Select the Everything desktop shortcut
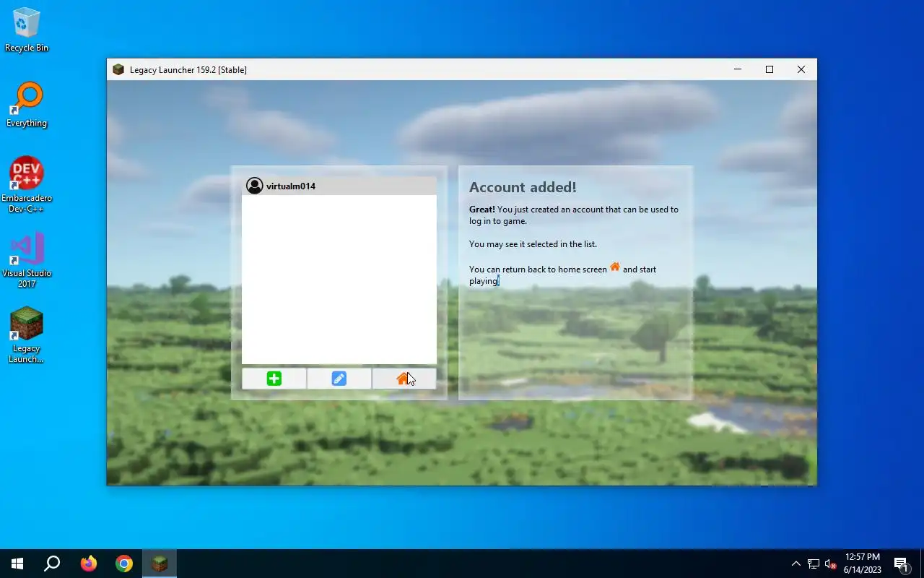 pos(27,105)
